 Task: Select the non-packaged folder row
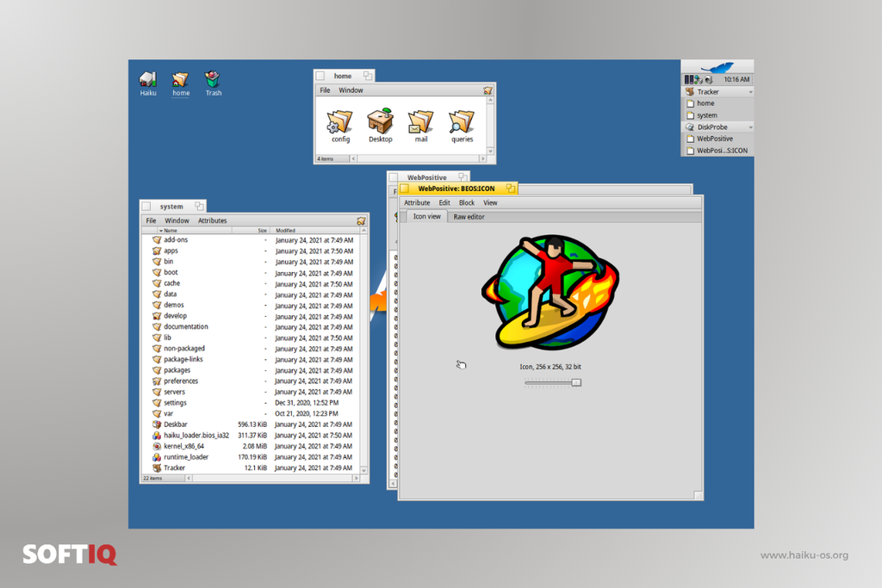(252, 349)
